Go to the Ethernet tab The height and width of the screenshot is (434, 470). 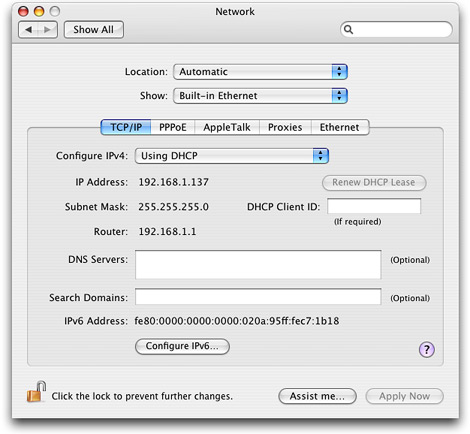tap(340, 127)
